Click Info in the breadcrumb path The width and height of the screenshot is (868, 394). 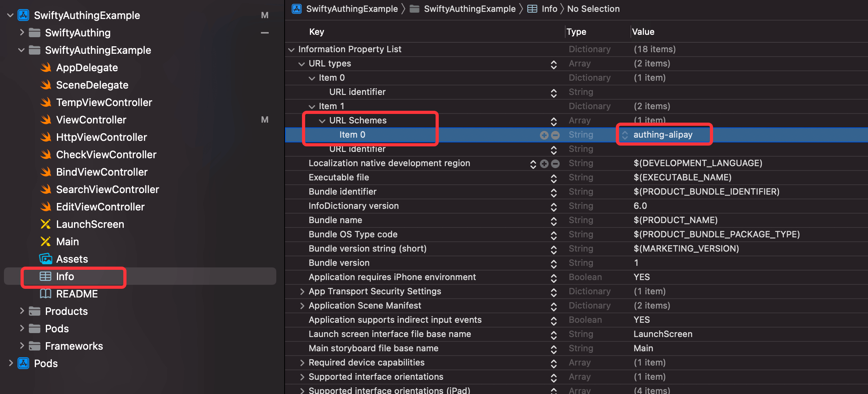549,9
